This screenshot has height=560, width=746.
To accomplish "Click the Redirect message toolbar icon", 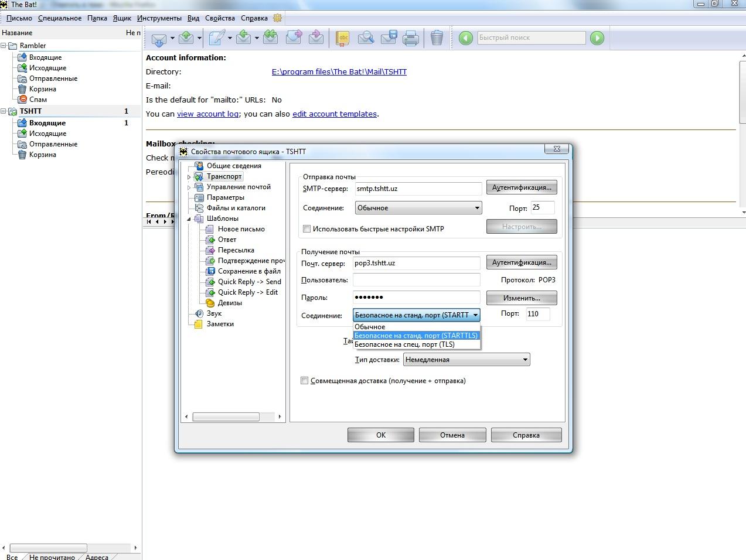I will click(316, 38).
